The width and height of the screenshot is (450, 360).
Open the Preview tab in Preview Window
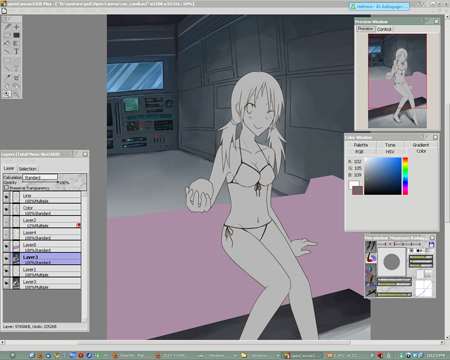[x=366, y=29]
